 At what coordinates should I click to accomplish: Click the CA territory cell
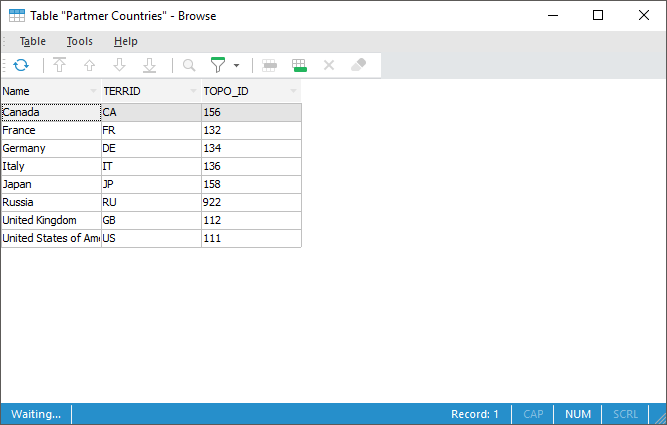[151, 112]
